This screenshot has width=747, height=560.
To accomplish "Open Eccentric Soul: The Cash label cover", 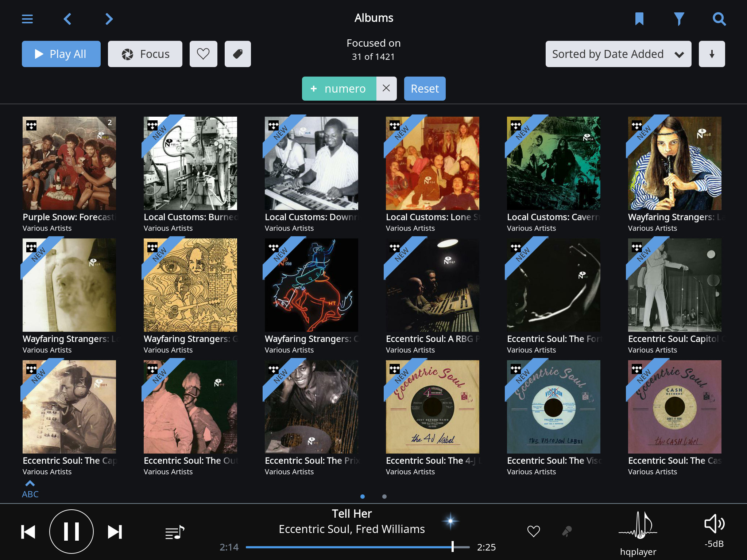I will [x=675, y=407].
